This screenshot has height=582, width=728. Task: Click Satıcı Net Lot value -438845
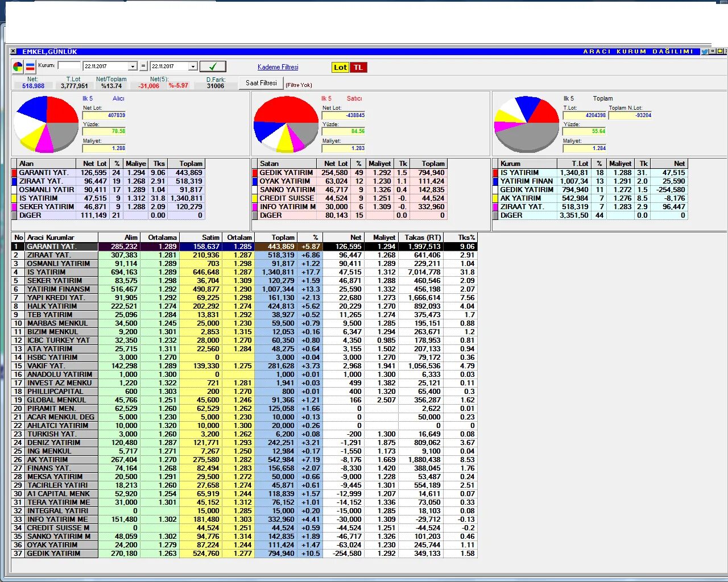click(344, 115)
